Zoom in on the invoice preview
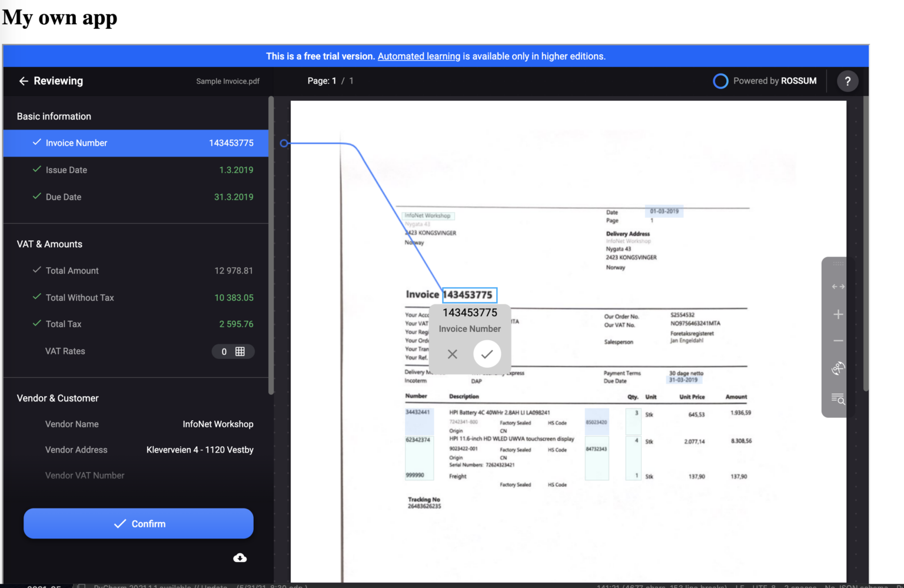904x588 pixels. pos(837,314)
